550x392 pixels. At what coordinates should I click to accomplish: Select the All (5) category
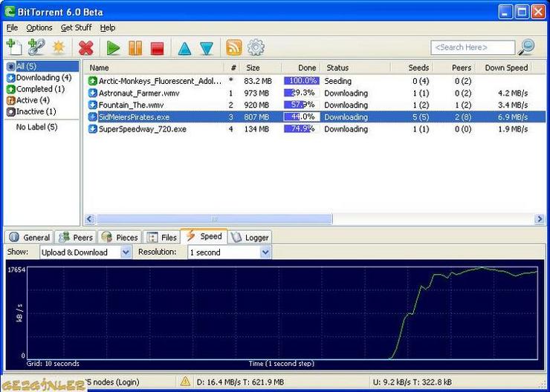[42, 66]
